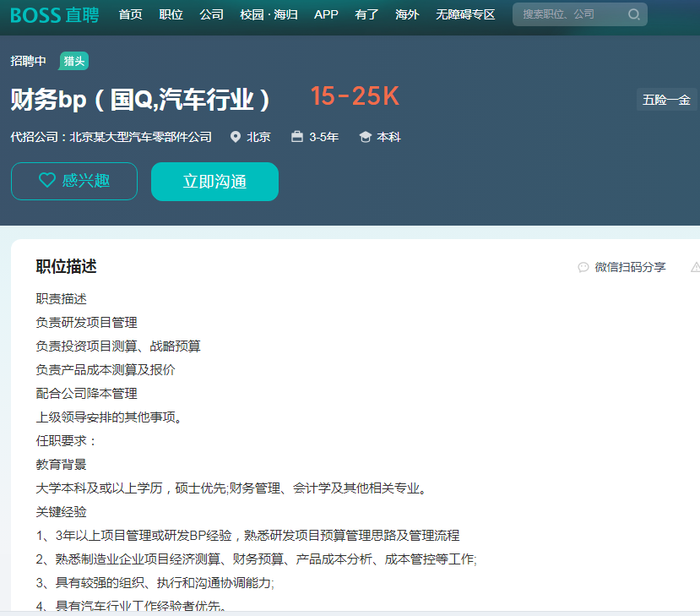
Task: Click the BOSS直聘 logo
Action: coord(54,14)
